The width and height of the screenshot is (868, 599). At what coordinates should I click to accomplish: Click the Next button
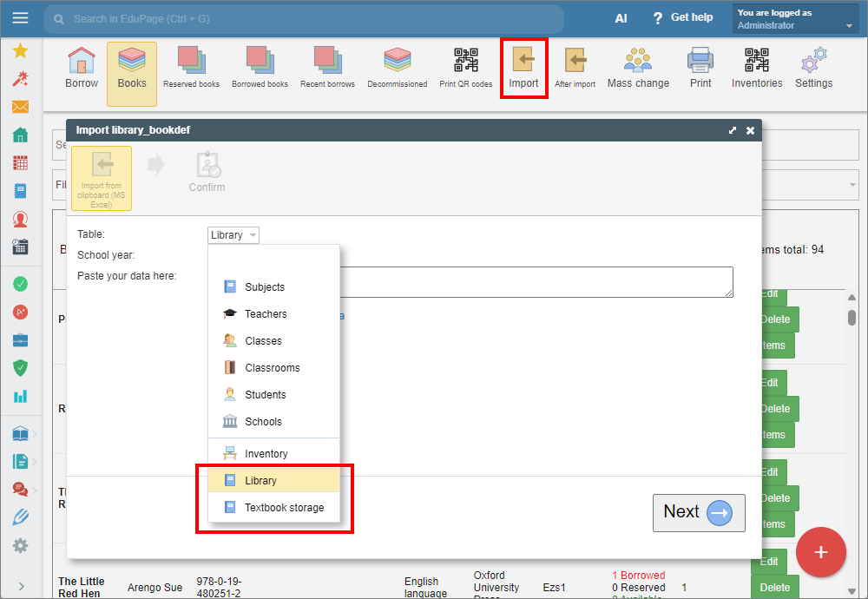tap(699, 513)
